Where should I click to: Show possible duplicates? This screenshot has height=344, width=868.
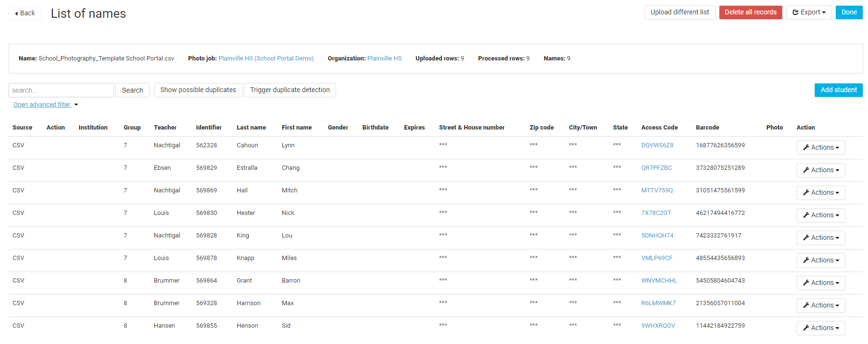click(x=198, y=90)
